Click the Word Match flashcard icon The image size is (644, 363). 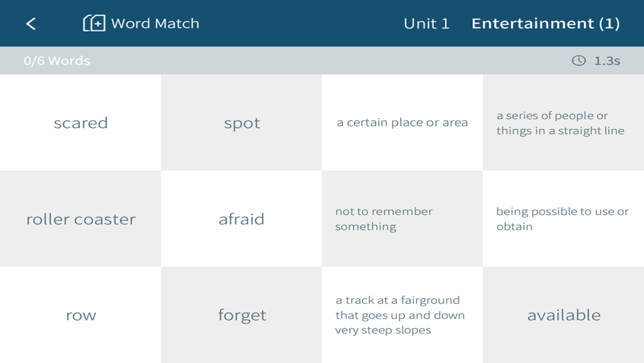coord(94,23)
